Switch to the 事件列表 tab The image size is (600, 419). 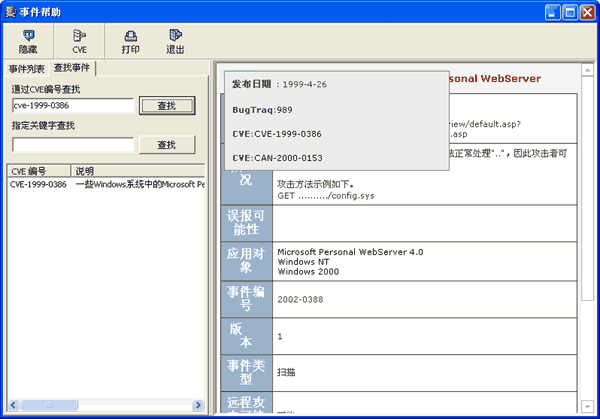(x=27, y=69)
